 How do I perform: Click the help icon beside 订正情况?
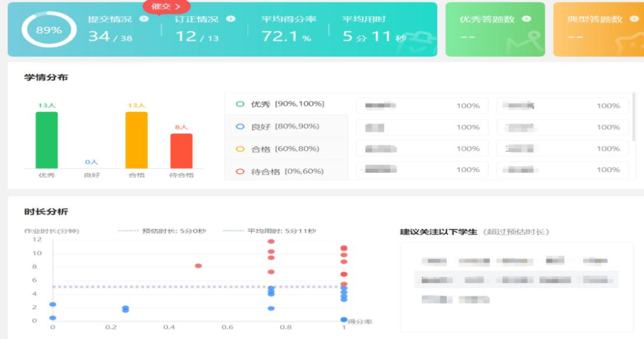click(231, 19)
